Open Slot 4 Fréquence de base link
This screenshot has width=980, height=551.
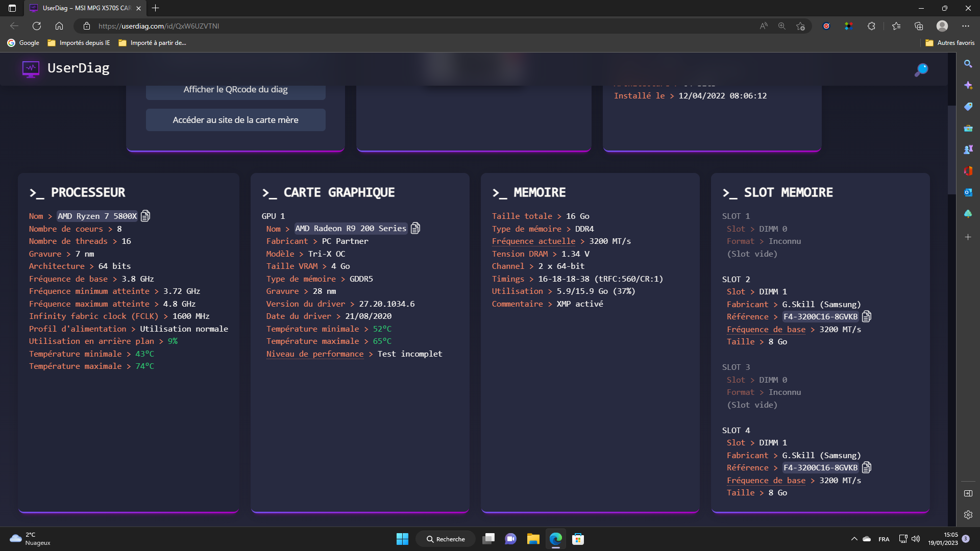766,481
